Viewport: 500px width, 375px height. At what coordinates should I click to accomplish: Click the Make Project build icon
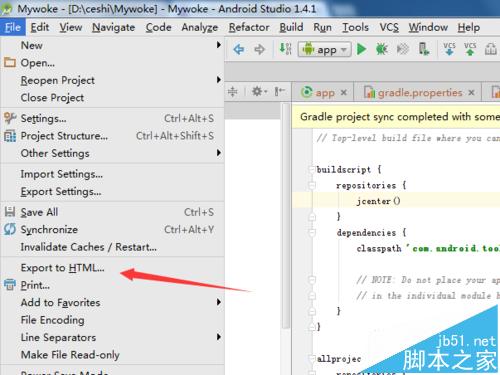(285, 49)
